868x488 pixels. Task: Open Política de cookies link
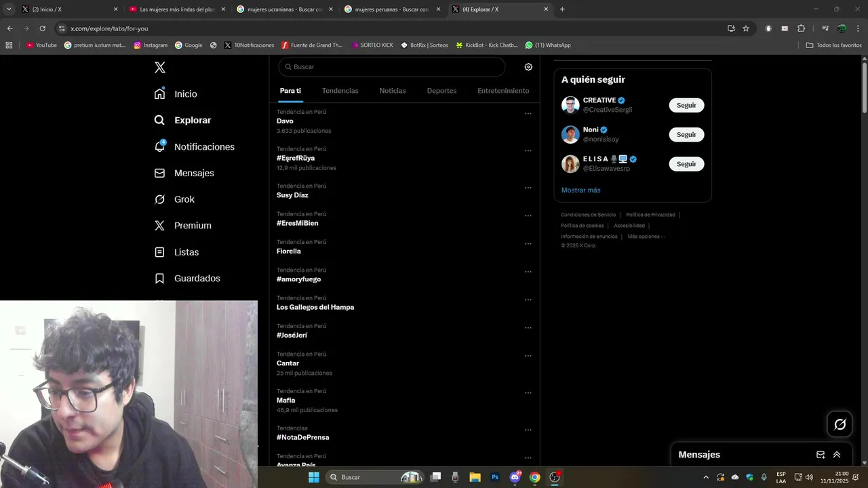pos(582,226)
